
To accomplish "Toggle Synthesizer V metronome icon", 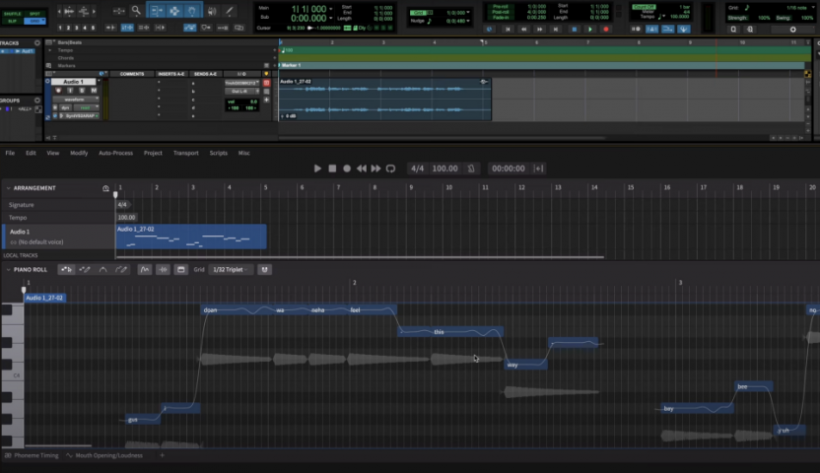I will coord(471,168).
